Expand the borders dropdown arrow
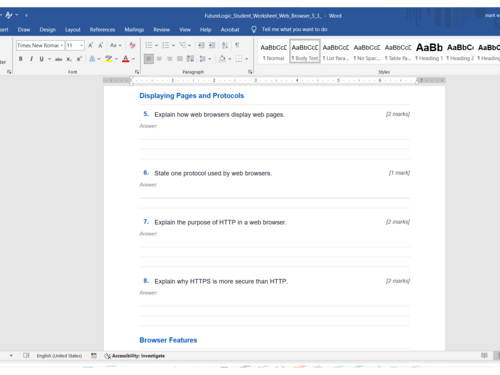 tap(247, 59)
